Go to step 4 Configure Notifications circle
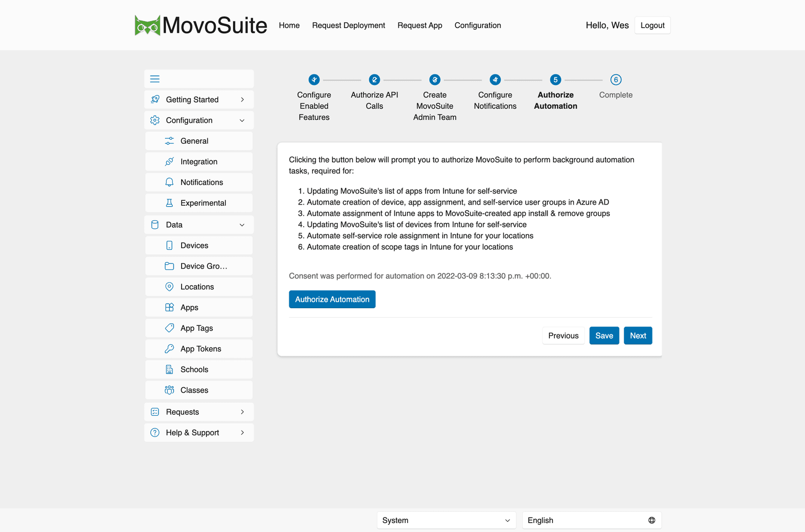The image size is (805, 532). click(495, 79)
